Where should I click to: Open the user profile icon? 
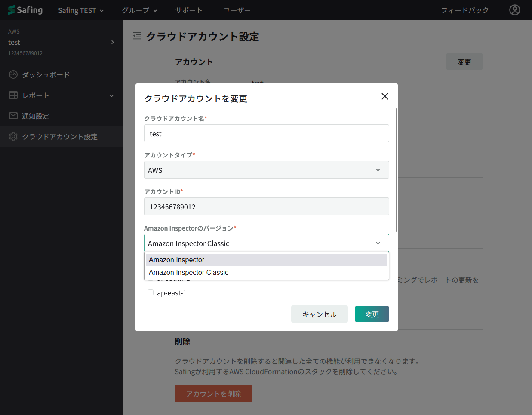(514, 10)
